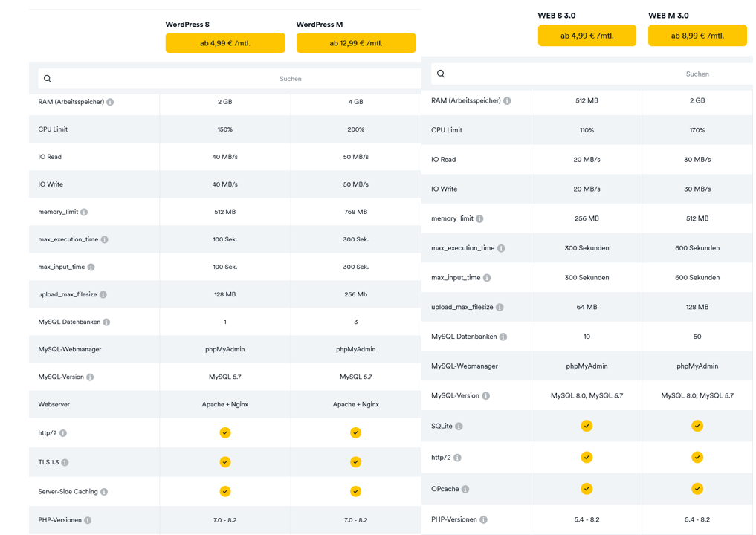Click WEB S 3.0 SQLite checkmark
Image resolution: width=756 pixels, height=535 pixels.
click(587, 426)
